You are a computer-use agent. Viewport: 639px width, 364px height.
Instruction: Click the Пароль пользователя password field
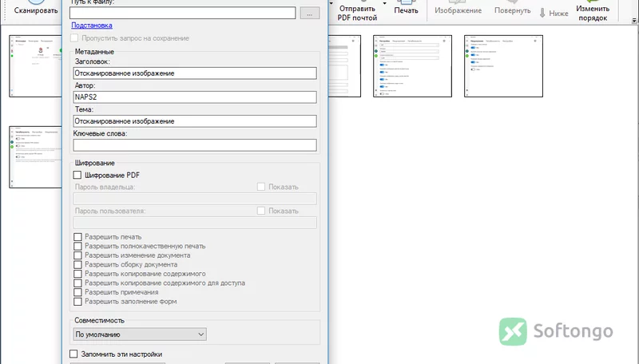click(x=195, y=222)
